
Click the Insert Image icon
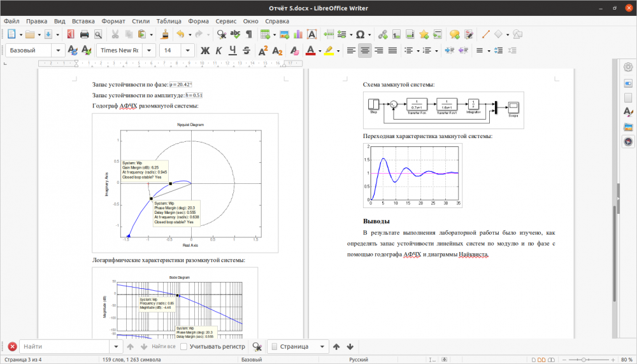click(x=284, y=34)
